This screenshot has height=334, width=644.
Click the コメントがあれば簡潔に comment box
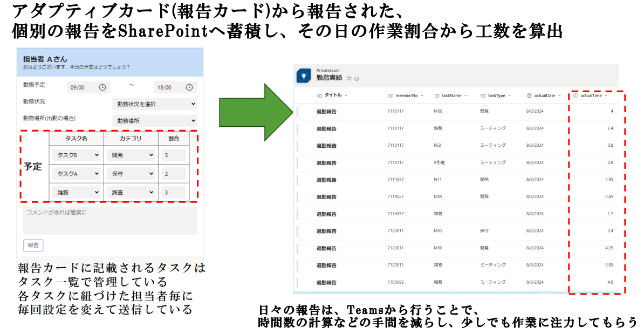[x=110, y=221]
